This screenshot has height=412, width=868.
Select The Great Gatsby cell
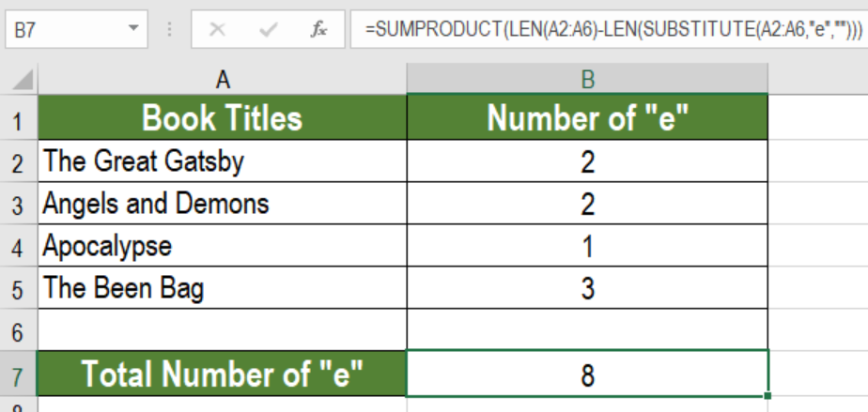(x=223, y=160)
